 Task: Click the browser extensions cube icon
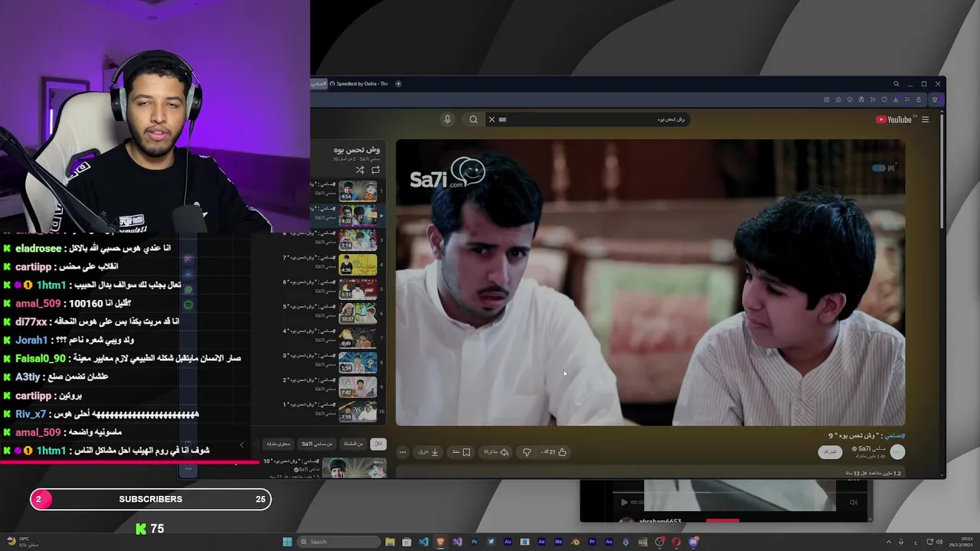click(934, 99)
